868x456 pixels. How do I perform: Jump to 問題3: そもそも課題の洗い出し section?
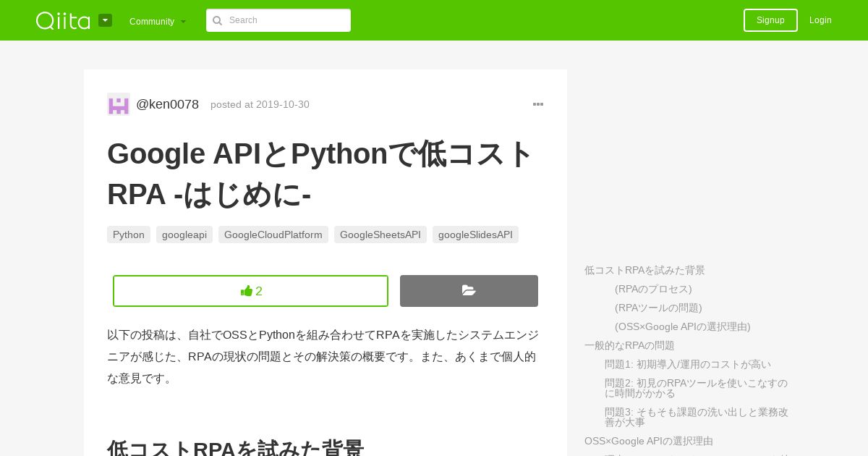pyautogui.click(x=696, y=417)
